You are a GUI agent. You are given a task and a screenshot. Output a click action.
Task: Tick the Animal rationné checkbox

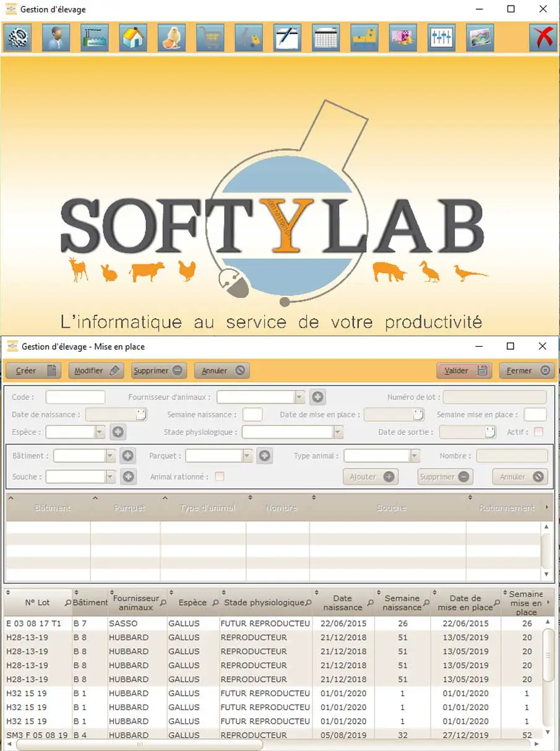[x=220, y=477]
